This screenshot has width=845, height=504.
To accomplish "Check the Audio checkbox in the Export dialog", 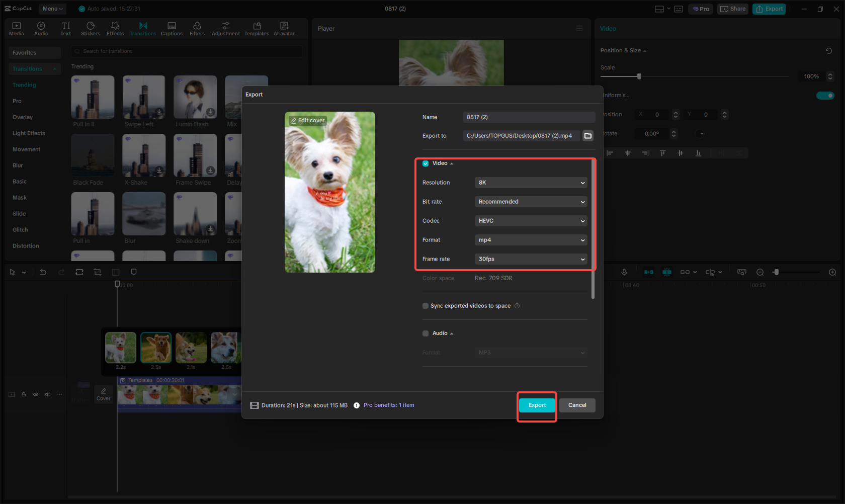I will [426, 333].
